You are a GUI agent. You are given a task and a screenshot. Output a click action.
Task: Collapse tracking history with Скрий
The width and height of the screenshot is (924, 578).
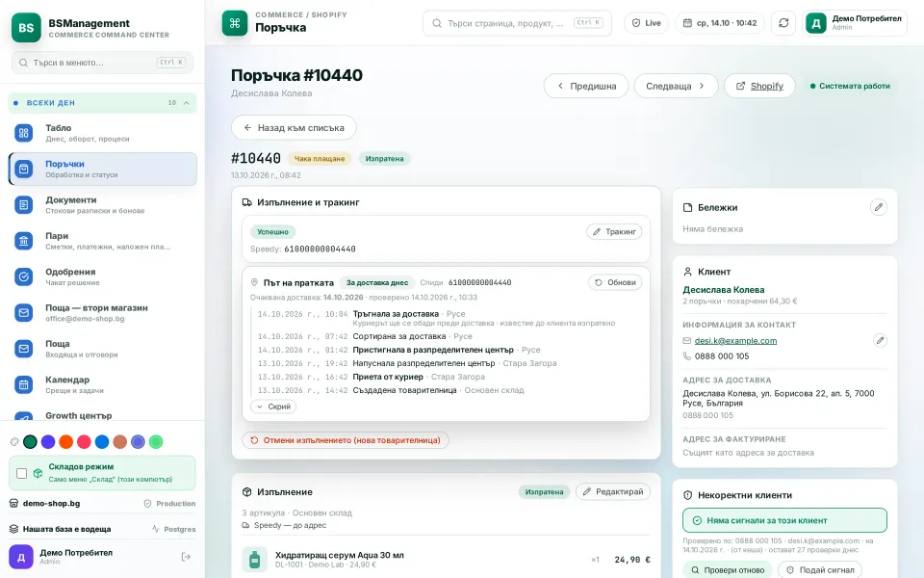(x=273, y=407)
